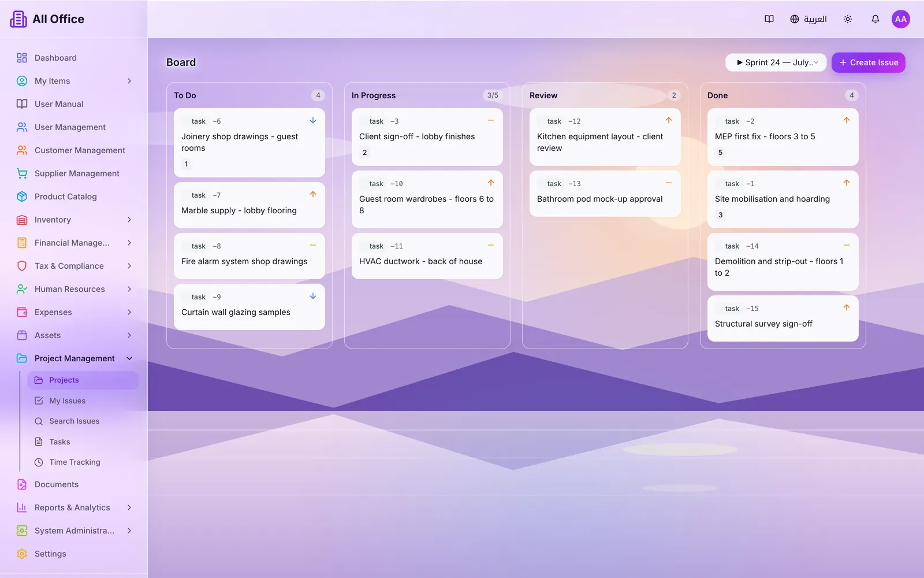This screenshot has height=578, width=924.
Task: Open the Structural survey sign-off card
Action: 783,318
